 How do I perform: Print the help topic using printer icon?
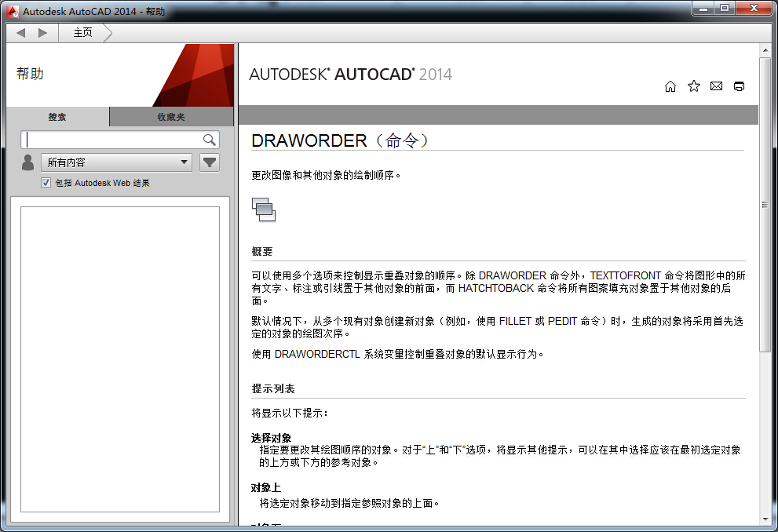pyautogui.click(x=739, y=86)
